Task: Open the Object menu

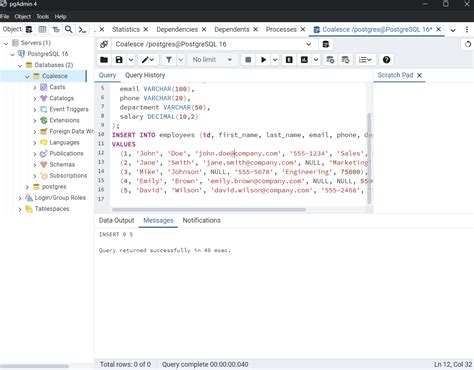Action: click(22, 16)
